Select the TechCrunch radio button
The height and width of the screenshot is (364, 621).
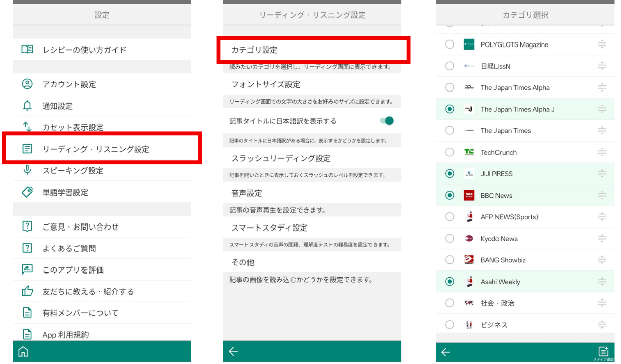[450, 152]
